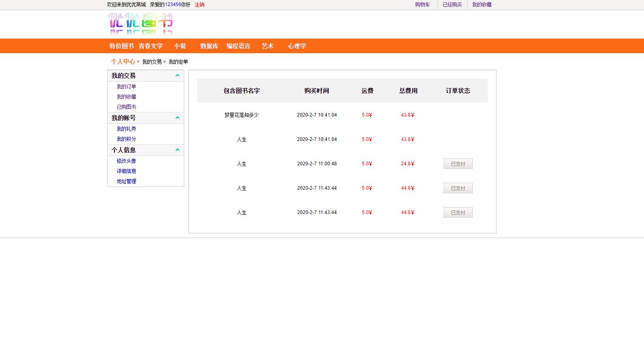Image resolution: width=644 pixels, height=342 pixels.
Task: Open the 特价图书 category
Action: click(x=121, y=46)
